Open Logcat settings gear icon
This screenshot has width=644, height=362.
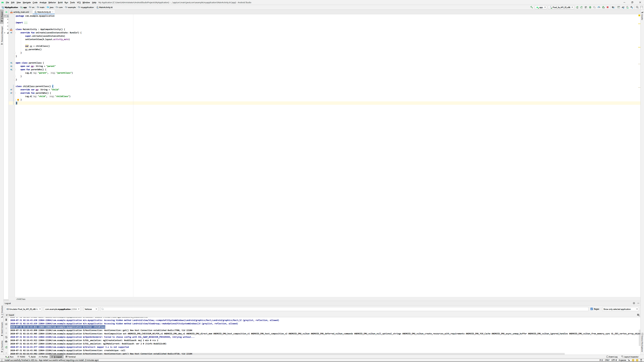pos(634,303)
